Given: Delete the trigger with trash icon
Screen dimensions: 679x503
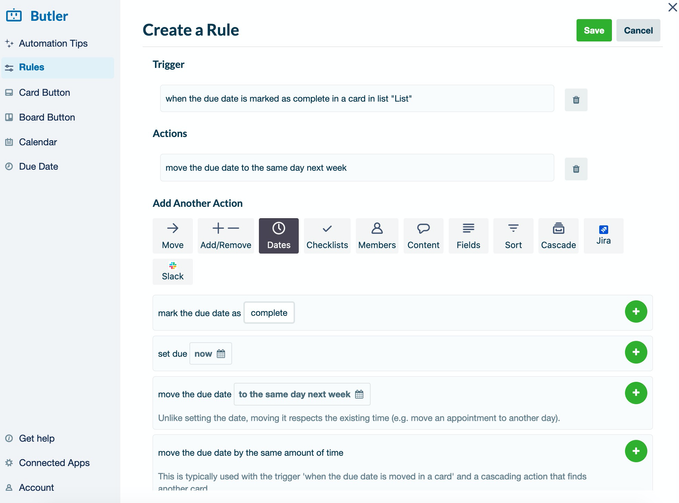Looking at the screenshot, I should [x=576, y=100].
